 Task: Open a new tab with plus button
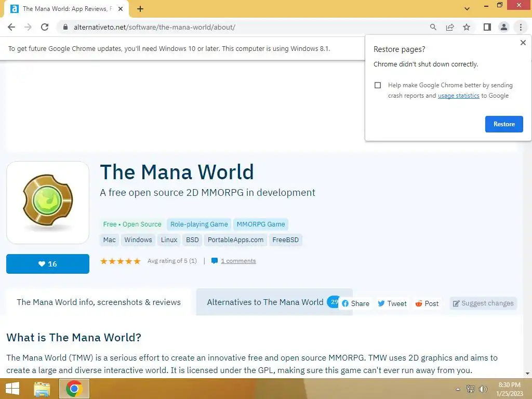pos(140,9)
